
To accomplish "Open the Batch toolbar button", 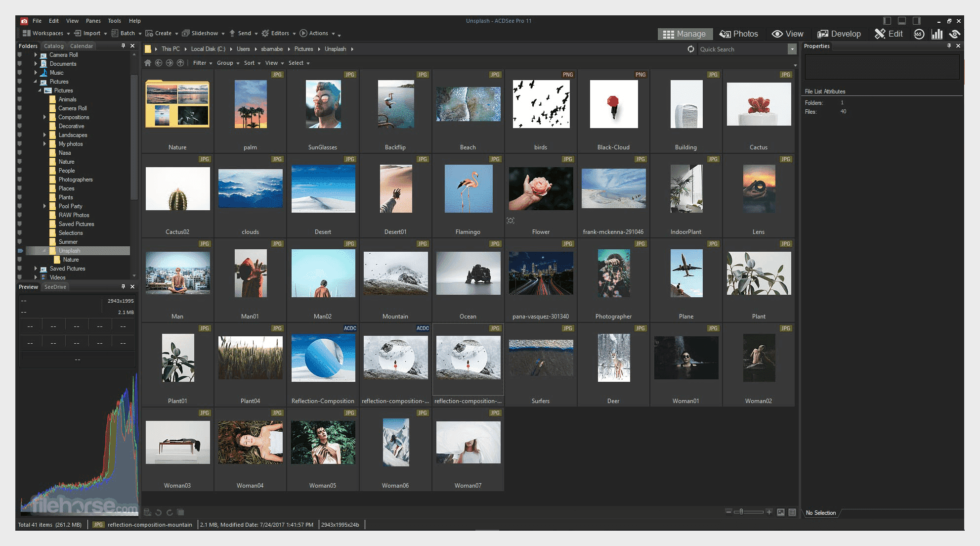I will (x=127, y=33).
